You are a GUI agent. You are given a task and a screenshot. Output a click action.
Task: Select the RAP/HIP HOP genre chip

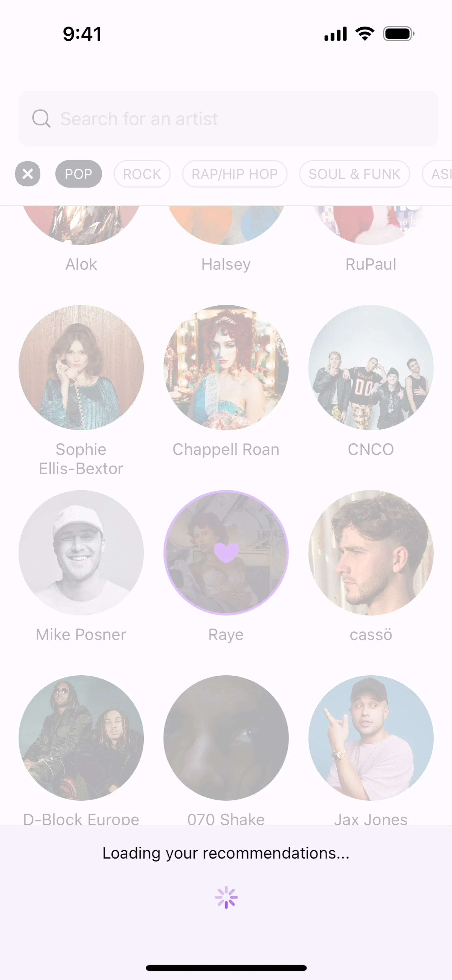pos(235,174)
